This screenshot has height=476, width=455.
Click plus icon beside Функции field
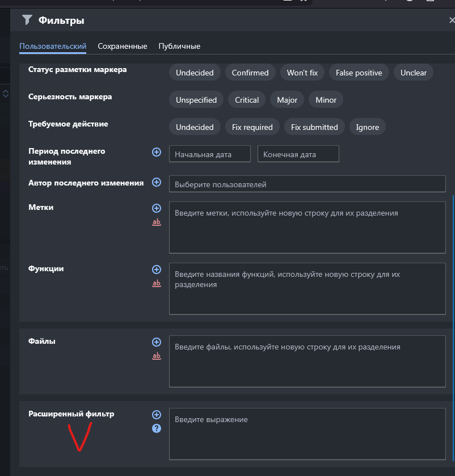[x=157, y=269]
